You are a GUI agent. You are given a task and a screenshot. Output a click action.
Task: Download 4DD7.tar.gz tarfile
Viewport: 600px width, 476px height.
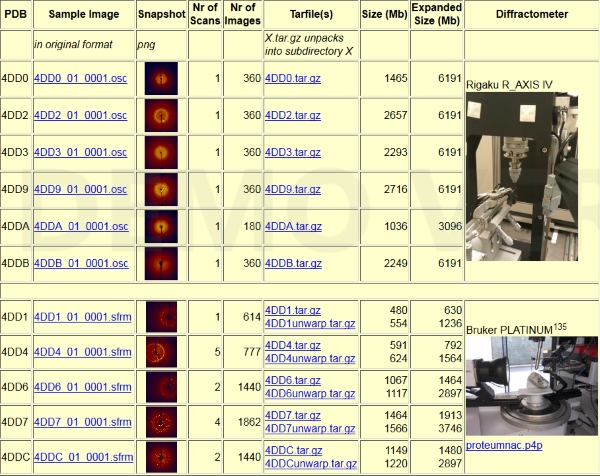(293, 416)
